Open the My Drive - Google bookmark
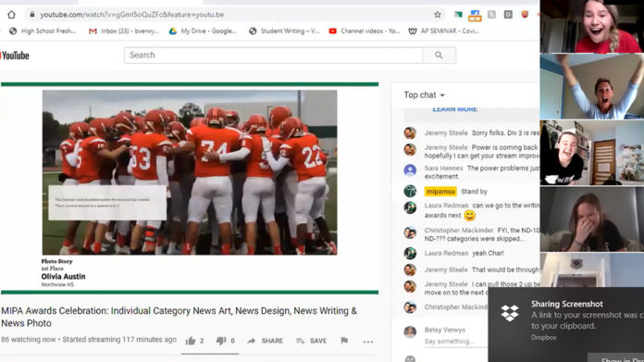 203,31
